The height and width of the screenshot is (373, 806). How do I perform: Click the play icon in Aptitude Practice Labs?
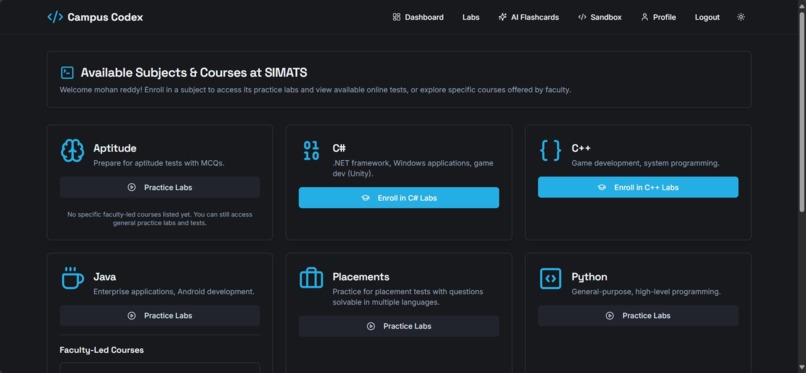[x=132, y=188]
